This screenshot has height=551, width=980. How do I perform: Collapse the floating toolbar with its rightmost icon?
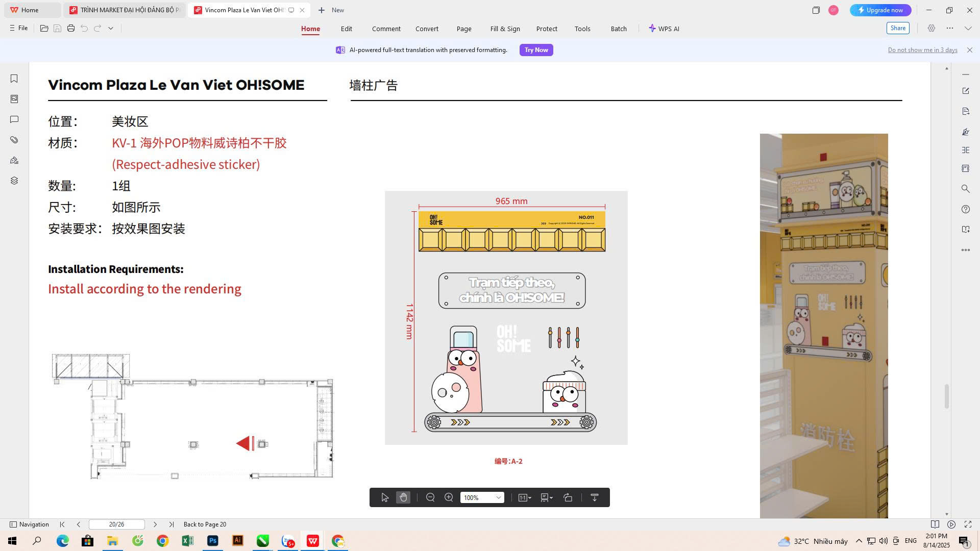tap(595, 497)
